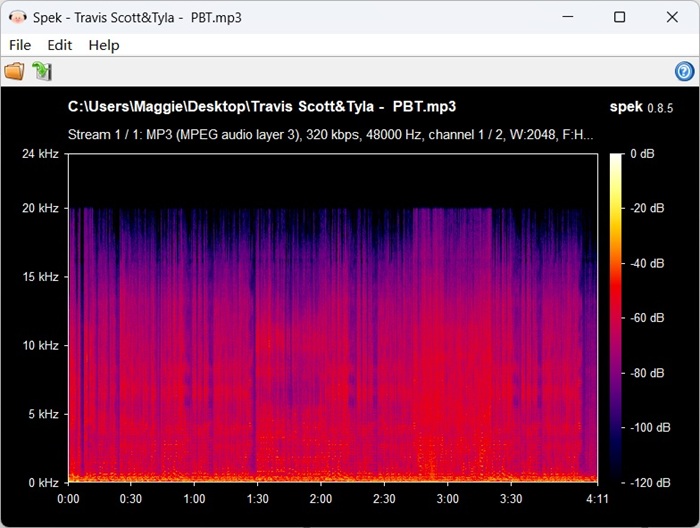Screen dimensions: 700x528
Task: Click the -20 dB scale label
Action: 647,208
